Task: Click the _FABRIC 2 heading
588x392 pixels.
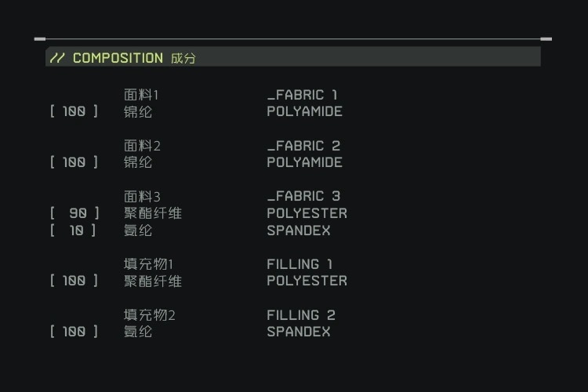Action: [303, 146]
